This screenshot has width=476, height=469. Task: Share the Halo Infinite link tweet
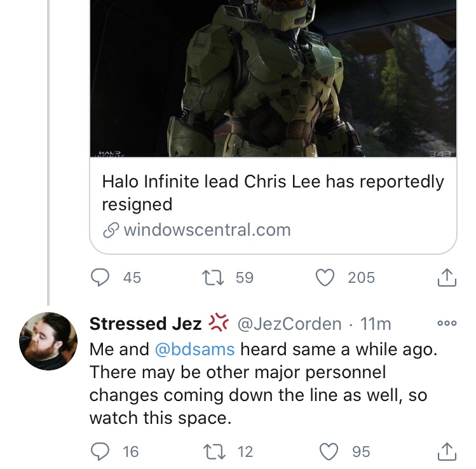pos(447,278)
